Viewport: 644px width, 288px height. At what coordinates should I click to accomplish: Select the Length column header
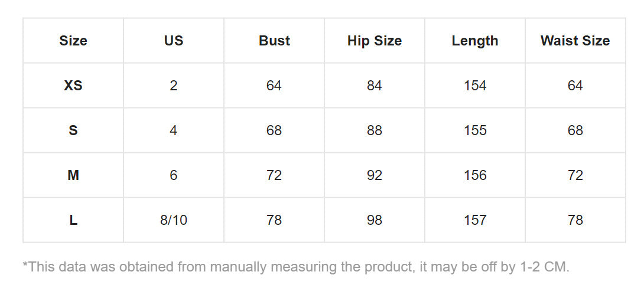point(475,41)
